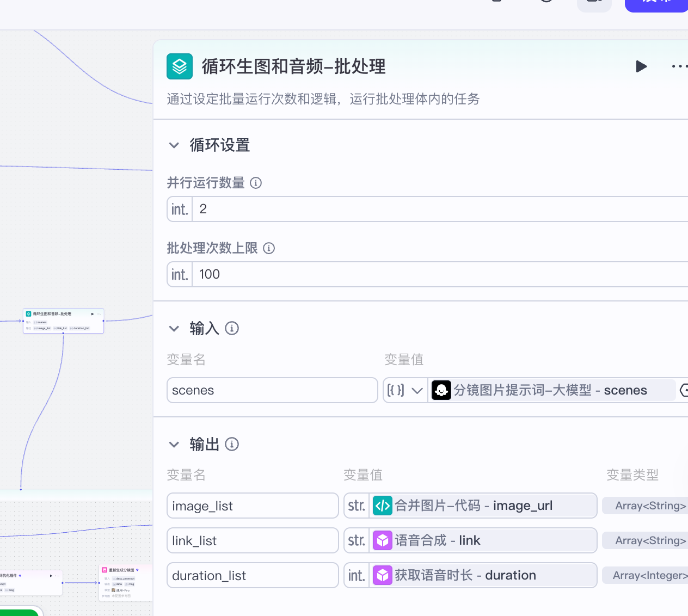The width and height of the screenshot is (688, 616).
Task: Collapse the 输入 section
Action: [x=174, y=329]
